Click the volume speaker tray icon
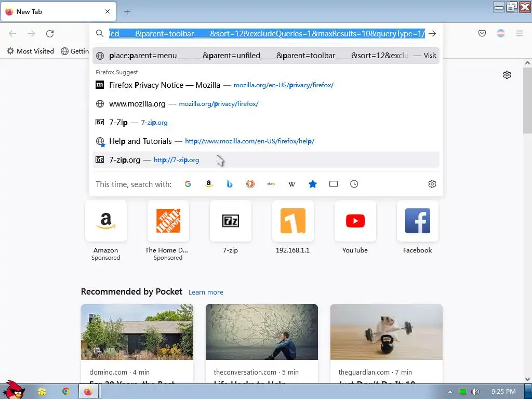Viewport: 532px width, 399px height. click(475, 392)
